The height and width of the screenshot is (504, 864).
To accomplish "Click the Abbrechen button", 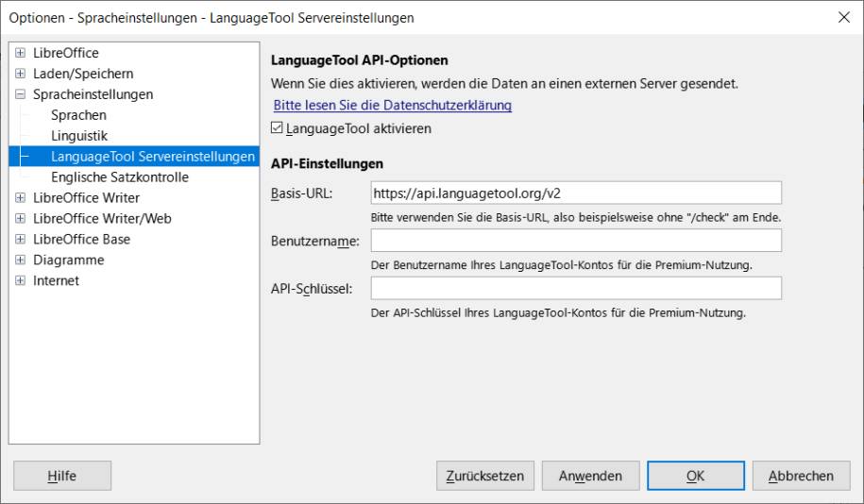I will 801,476.
